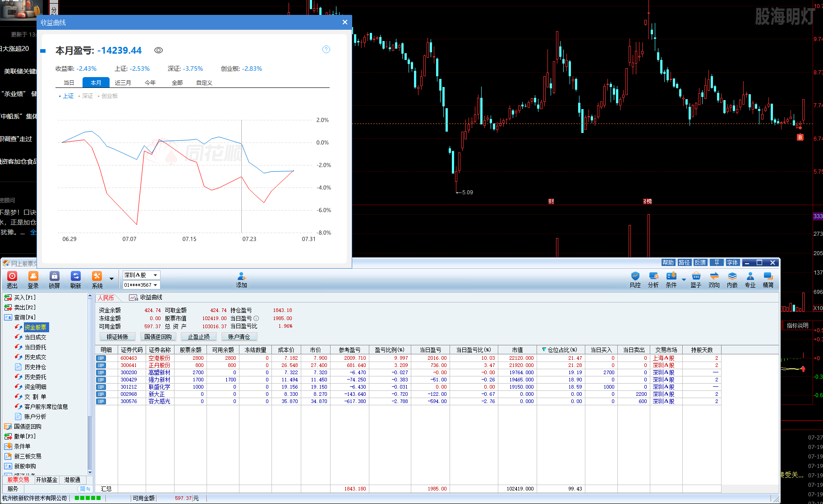This screenshot has height=504, width=823.
Task: Select the 今年 period tab
Action: (150, 82)
